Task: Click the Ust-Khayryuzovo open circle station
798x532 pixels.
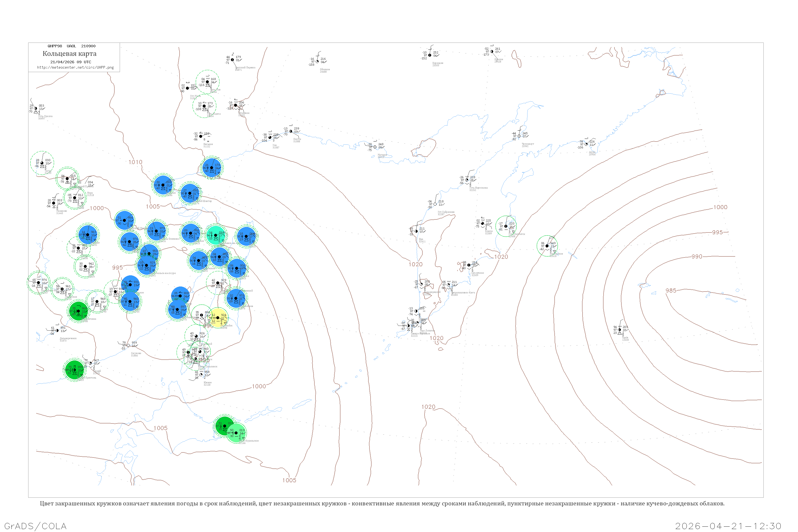Action: tap(435, 204)
